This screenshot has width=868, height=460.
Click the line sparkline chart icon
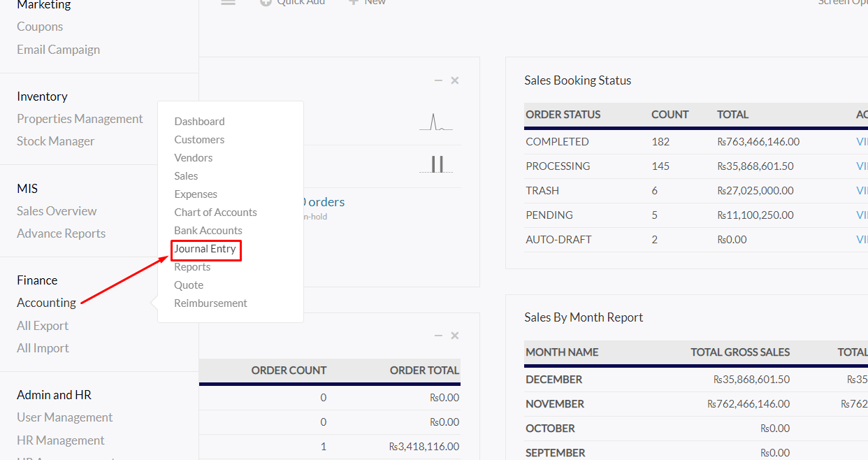pos(435,123)
